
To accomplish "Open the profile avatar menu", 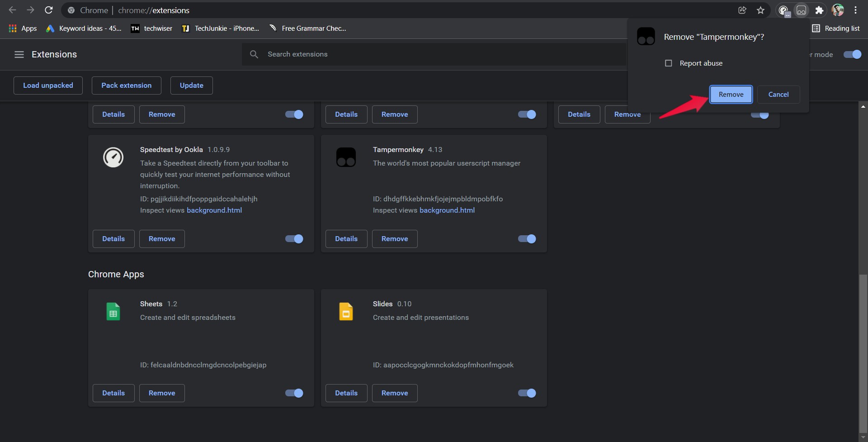I will 838,10.
